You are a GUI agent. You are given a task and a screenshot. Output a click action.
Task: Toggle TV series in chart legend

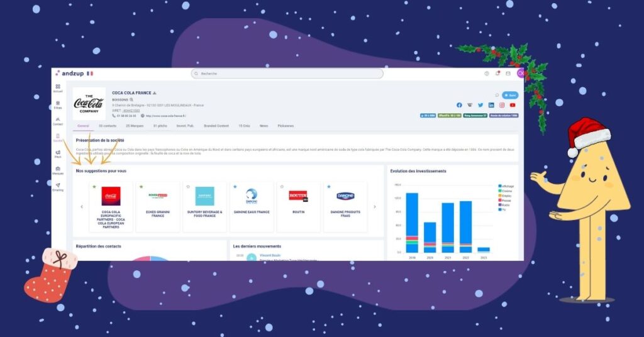[x=502, y=210]
